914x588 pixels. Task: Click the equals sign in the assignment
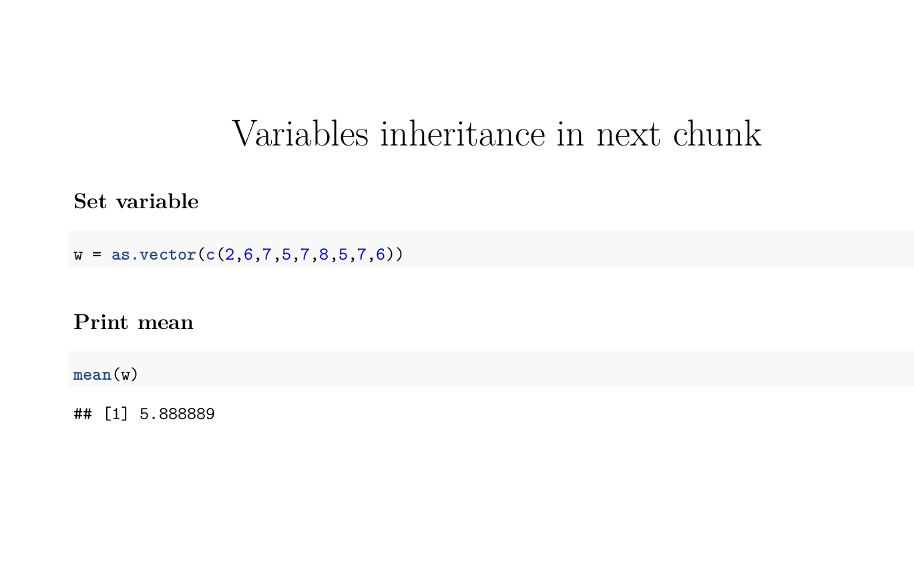(x=97, y=256)
